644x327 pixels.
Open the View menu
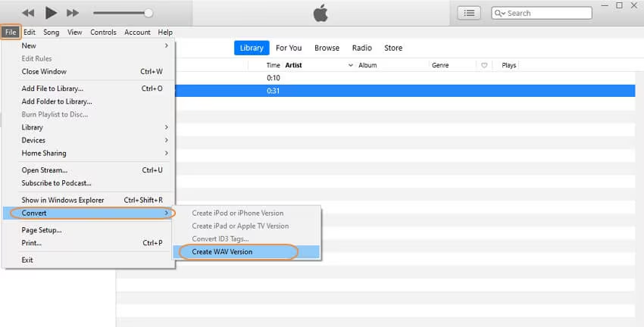(75, 32)
